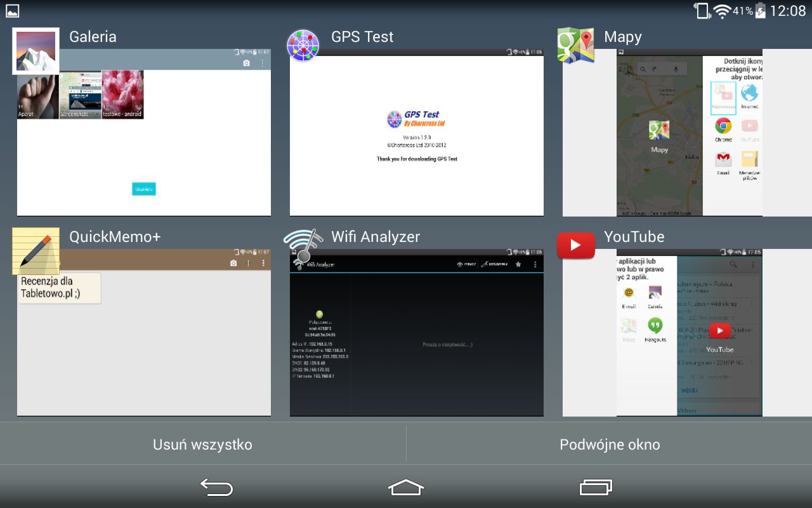Select the GPS Test app title

(362, 37)
